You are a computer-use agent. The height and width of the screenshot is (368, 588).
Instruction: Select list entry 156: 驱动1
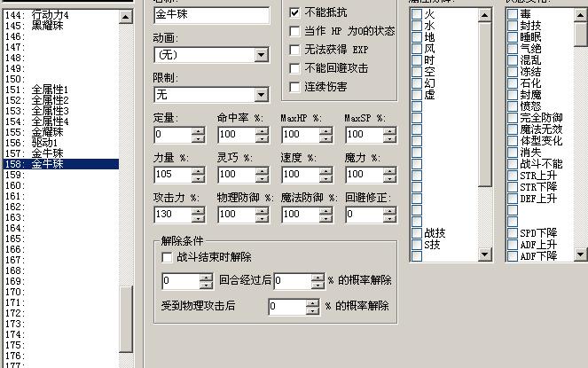pyautogui.click(x=61, y=143)
